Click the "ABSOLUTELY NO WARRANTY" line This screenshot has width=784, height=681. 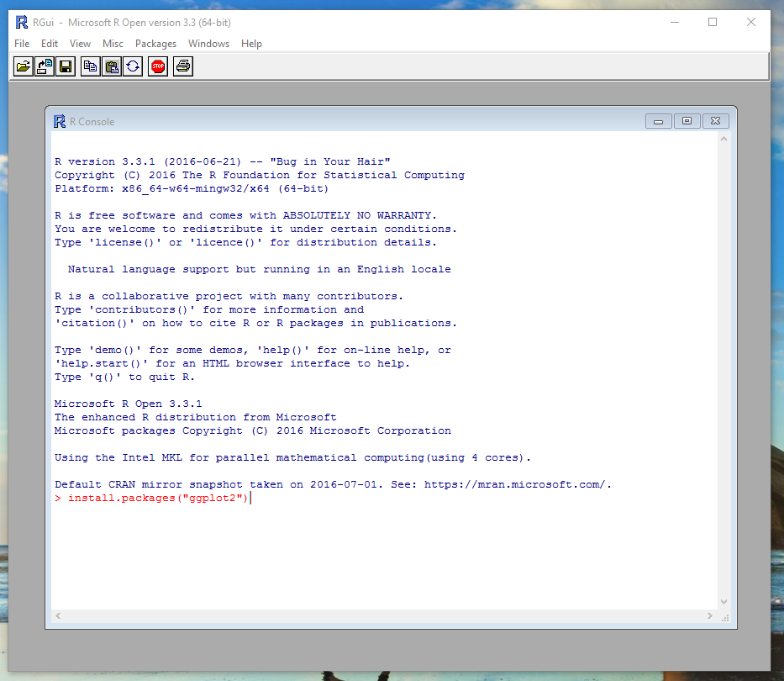pyautogui.click(x=245, y=216)
